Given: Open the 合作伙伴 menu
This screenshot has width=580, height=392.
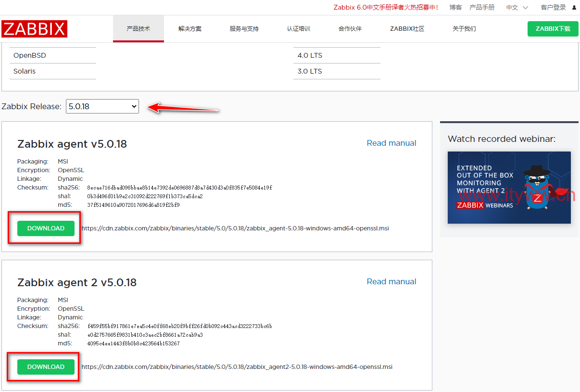Looking at the screenshot, I should pyautogui.click(x=350, y=29).
